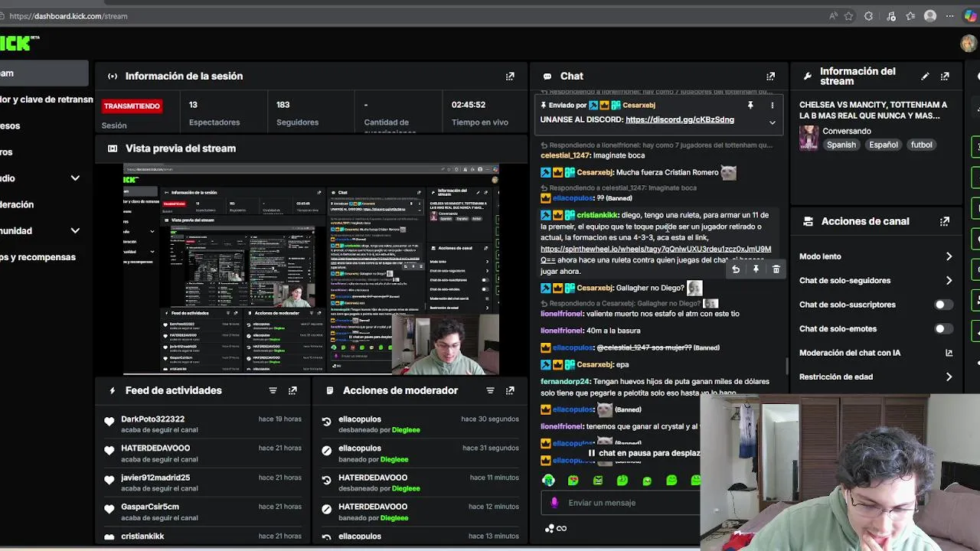Click the browser address bar URL
This screenshot has width=980, height=551.
click(x=68, y=16)
